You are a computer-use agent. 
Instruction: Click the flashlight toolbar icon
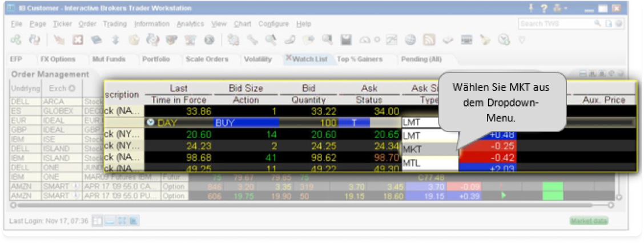pos(486,40)
